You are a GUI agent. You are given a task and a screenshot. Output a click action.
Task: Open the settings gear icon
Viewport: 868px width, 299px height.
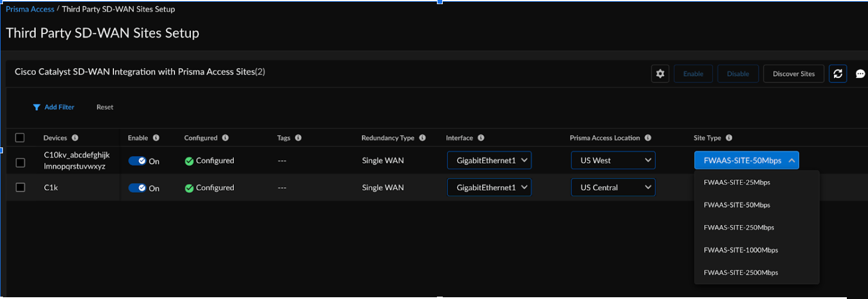[660, 74]
